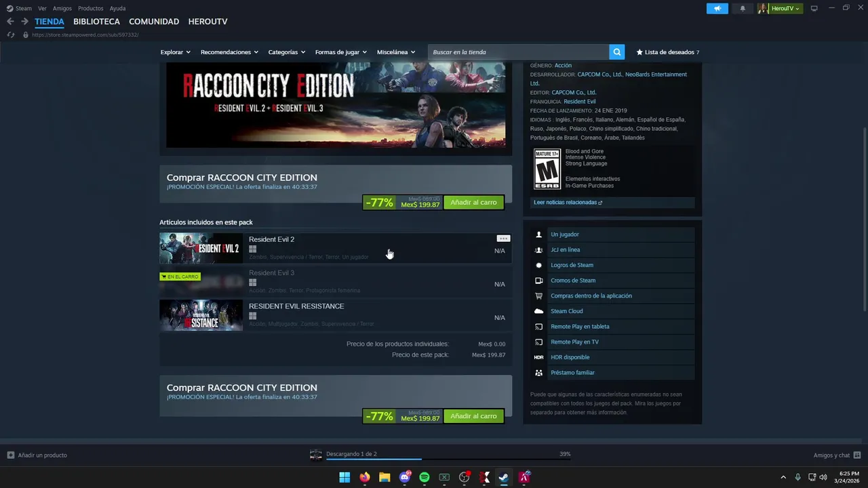The width and height of the screenshot is (868, 488).
Task: Open the Resident Evil 2 item thumbnail
Action: coord(201,249)
